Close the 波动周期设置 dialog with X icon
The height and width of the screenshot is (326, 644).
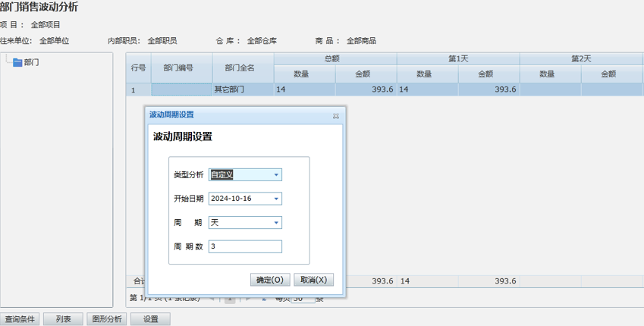(x=336, y=116)
